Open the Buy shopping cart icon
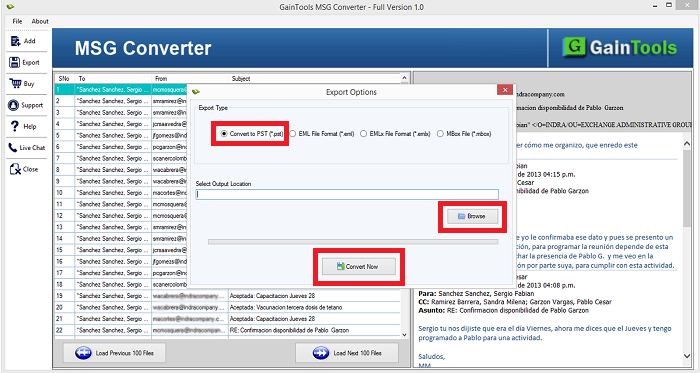 (x=15, y=83)
